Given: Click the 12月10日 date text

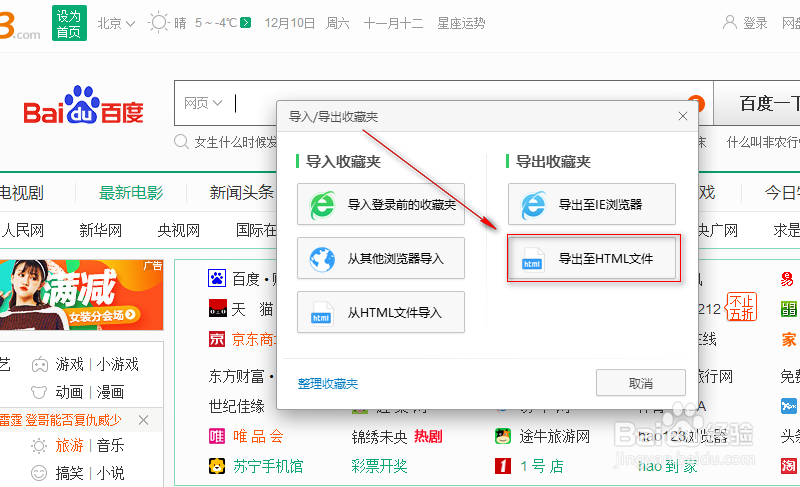Looking at the screenshot, I should [x=289, y=23].
